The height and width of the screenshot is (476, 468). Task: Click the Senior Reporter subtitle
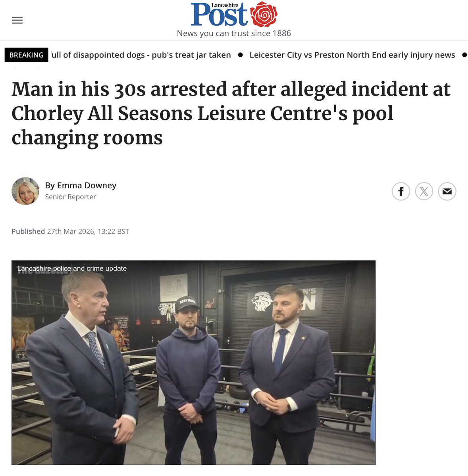(70, 197)
